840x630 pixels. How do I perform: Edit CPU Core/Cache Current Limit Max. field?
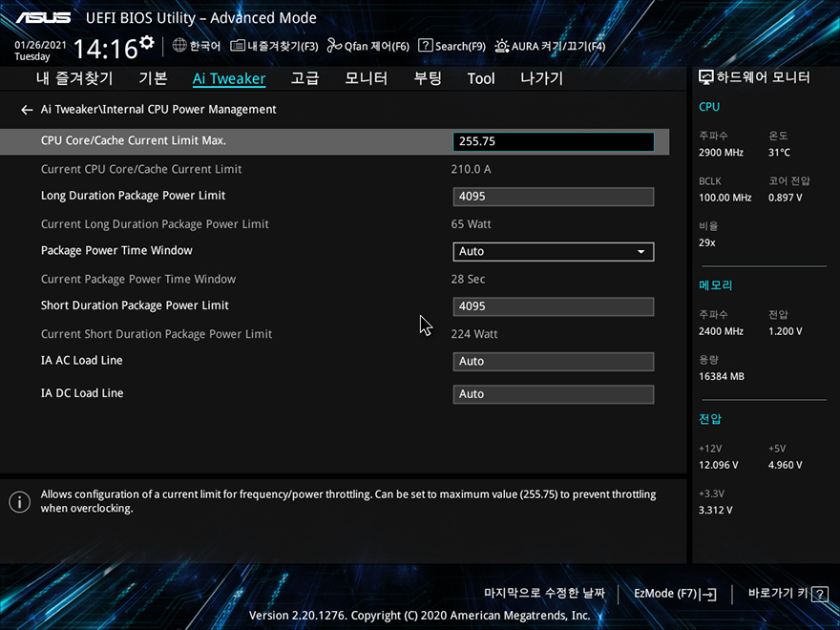coord(554,141)
